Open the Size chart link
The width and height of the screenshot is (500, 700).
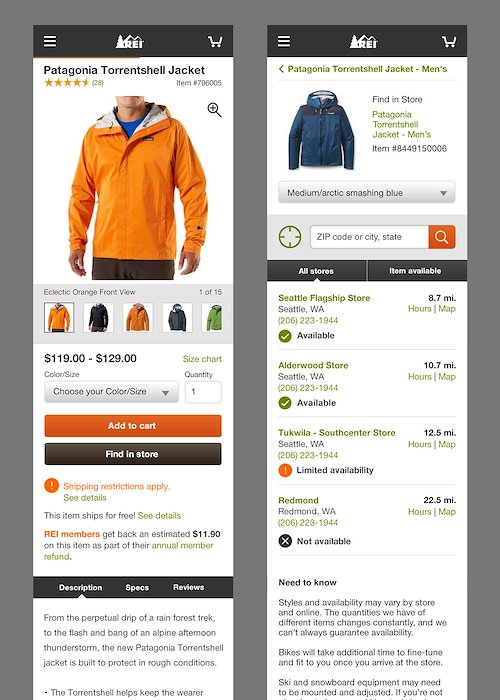(202, 359)
